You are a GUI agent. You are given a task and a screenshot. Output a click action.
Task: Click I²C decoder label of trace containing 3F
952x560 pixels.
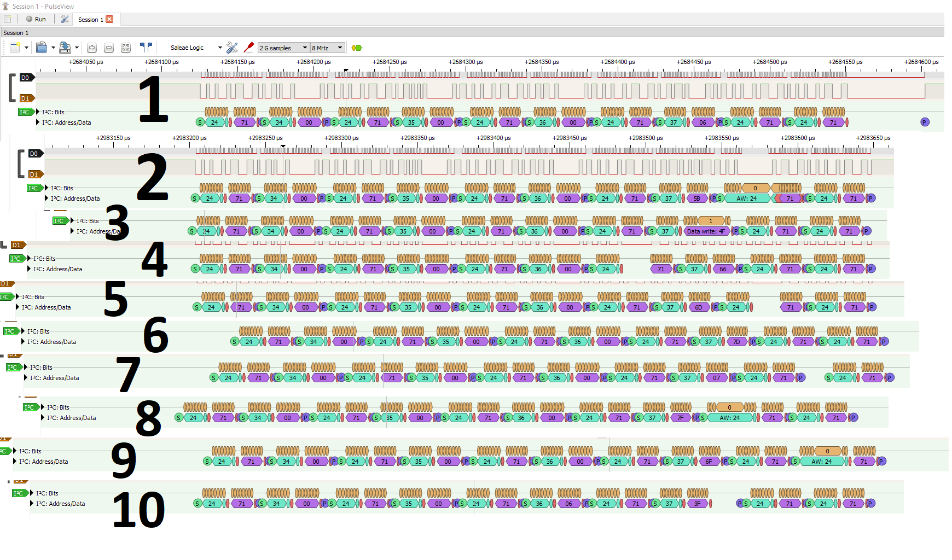[x=20, y=493]
